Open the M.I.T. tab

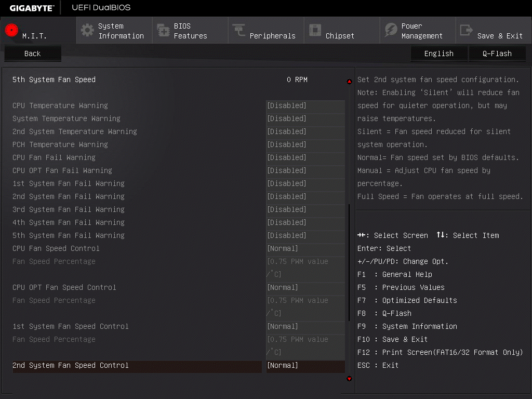38,31
